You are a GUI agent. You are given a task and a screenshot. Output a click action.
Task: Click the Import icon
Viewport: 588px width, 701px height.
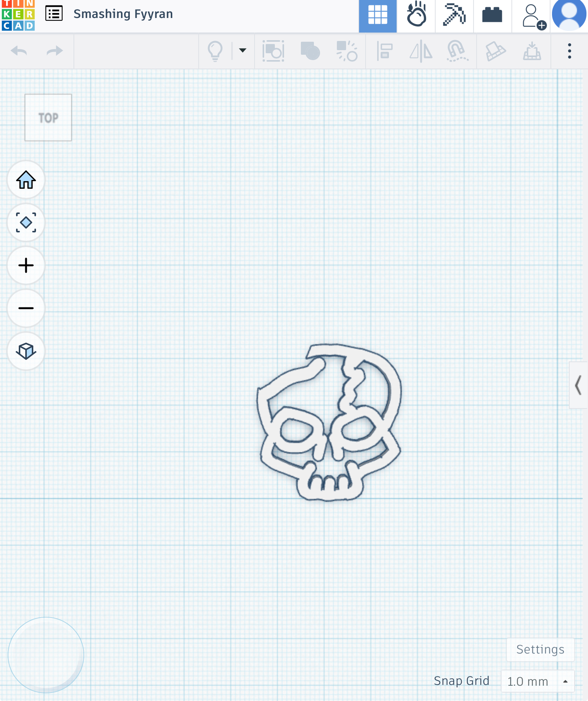pyautogui.click(x=532, y=51)
